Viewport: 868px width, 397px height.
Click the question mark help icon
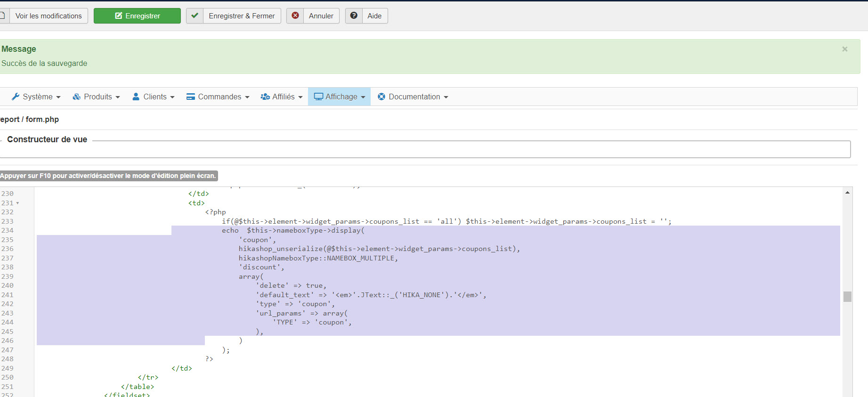coord(354,16)
